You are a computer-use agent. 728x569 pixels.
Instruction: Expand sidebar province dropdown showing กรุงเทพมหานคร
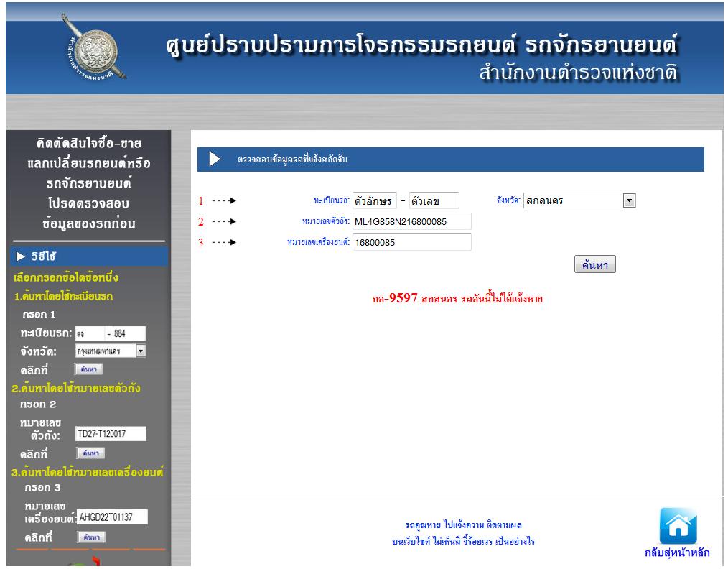click(141, 351)
